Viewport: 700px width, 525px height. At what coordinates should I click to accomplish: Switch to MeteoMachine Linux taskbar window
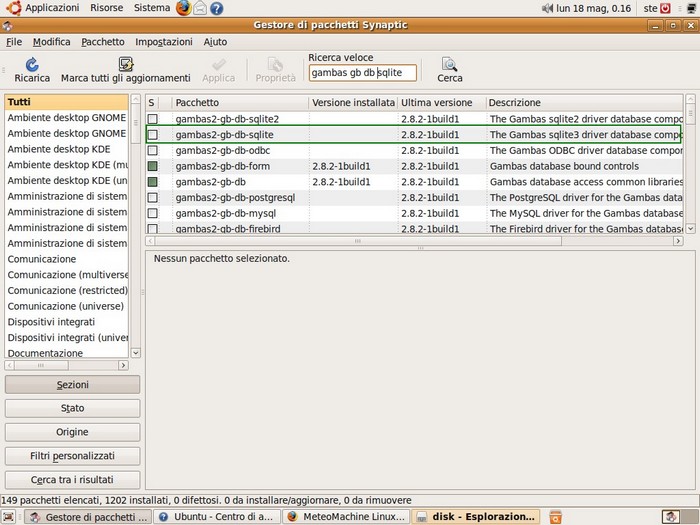346,517
